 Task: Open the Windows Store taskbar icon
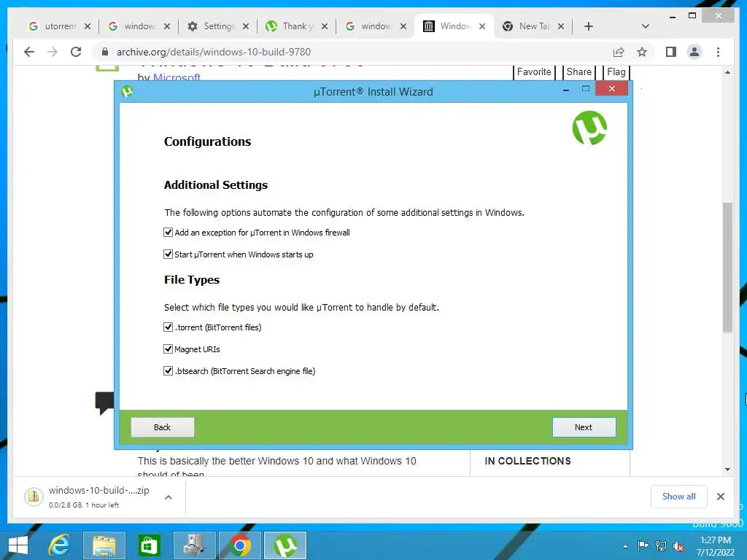click(149, 545)
